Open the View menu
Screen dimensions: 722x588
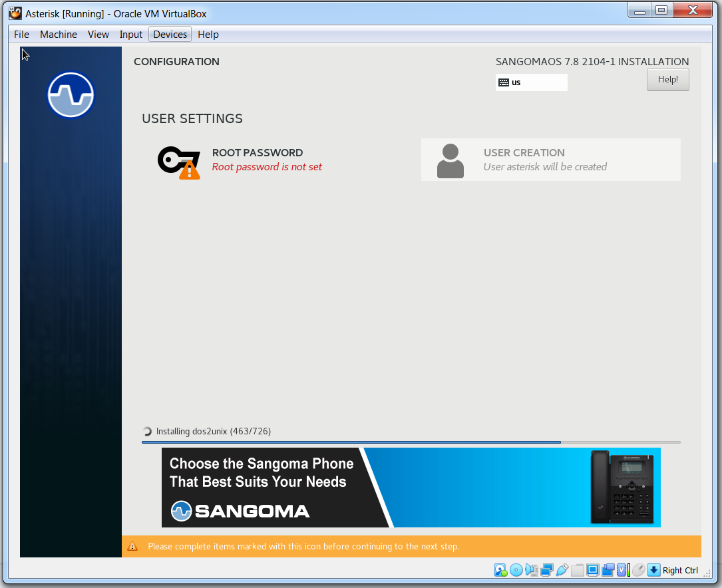(x=98, y=35)
